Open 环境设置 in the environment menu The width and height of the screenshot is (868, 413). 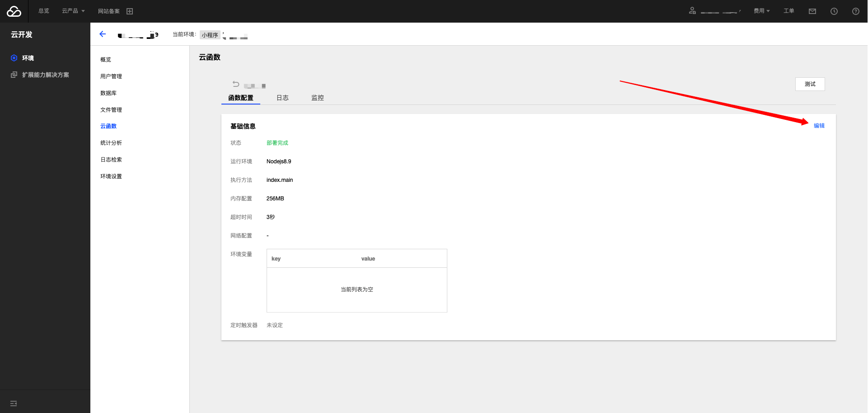pos(111,176)
